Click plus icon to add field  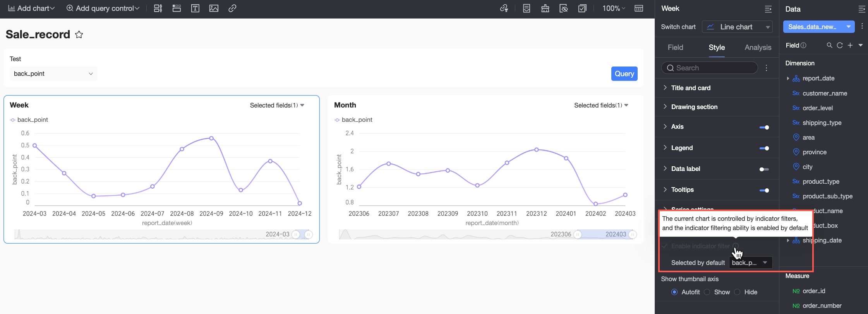point(850,45)
